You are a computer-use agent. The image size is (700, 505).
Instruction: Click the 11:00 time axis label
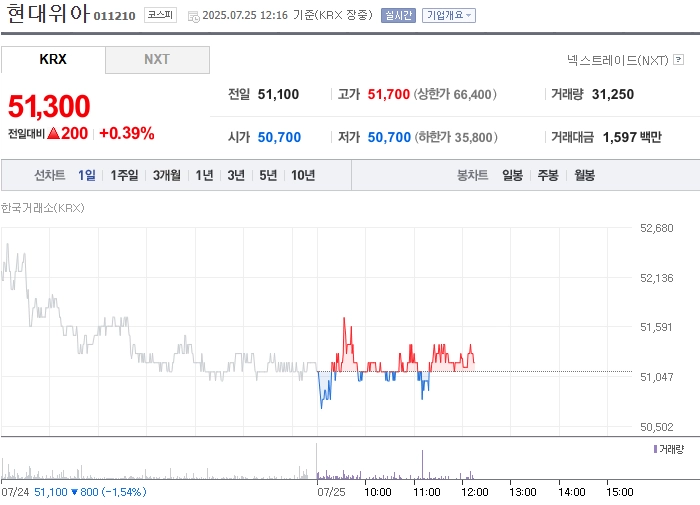[426, 492]
